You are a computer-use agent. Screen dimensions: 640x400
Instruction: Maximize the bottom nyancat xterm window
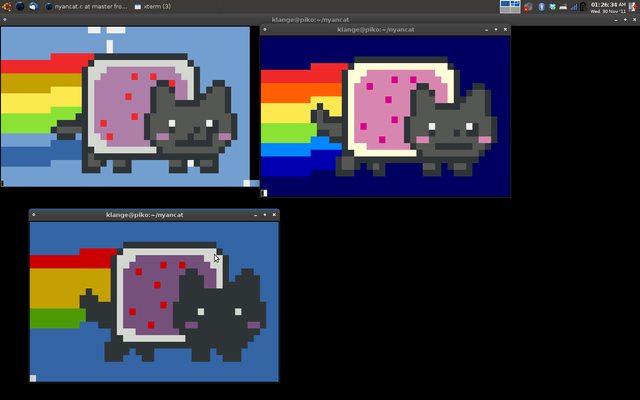[265, 215]
